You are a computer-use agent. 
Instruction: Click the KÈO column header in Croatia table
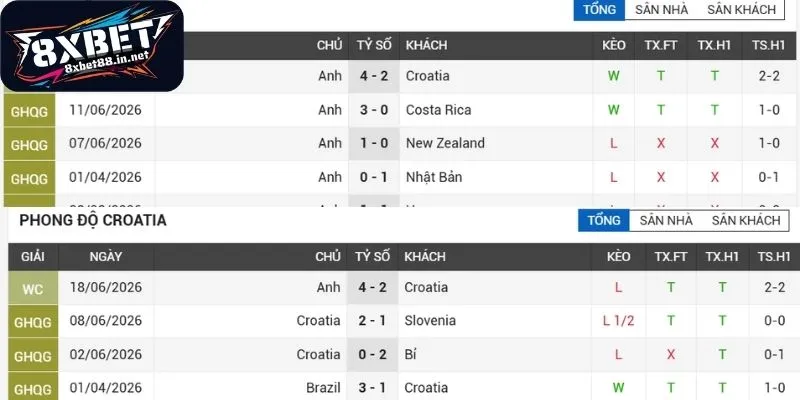point(618,257)
